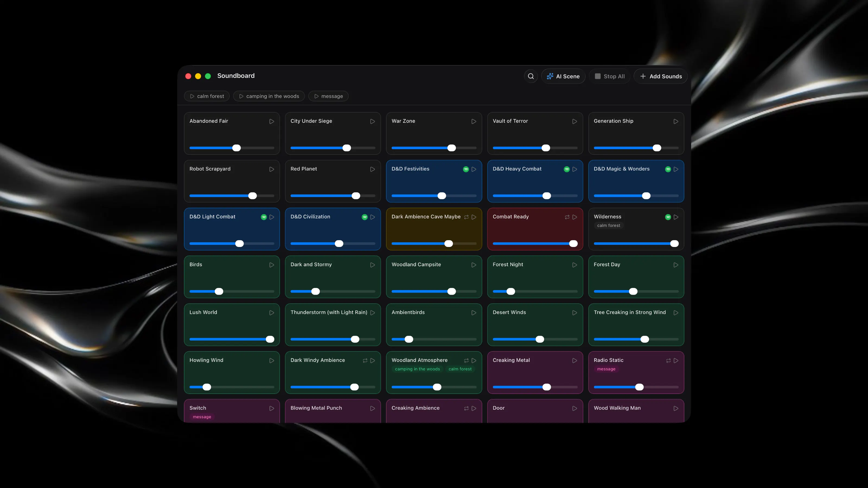Toggle loop on Dark Ambience Cave Maybe
The width and height of the screenshot is (868, 488).
(466, 217)
